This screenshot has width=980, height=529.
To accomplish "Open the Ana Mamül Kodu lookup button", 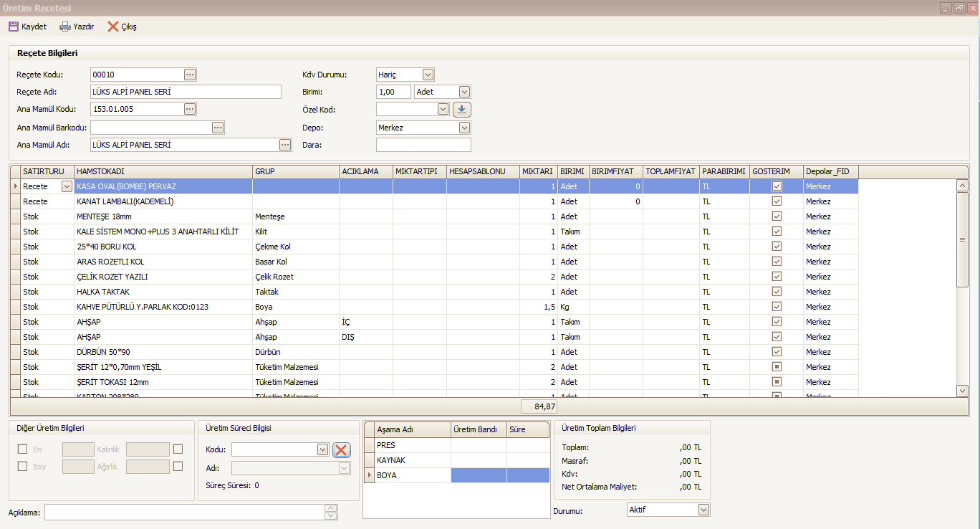I will click(x=190, y=109).
